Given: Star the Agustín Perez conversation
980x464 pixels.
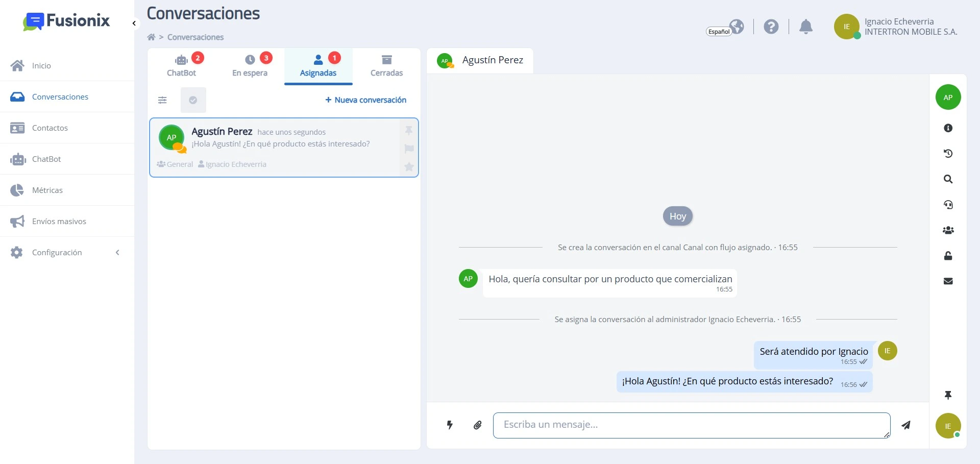Looking at the screenshot, I should tap(409, 167).
